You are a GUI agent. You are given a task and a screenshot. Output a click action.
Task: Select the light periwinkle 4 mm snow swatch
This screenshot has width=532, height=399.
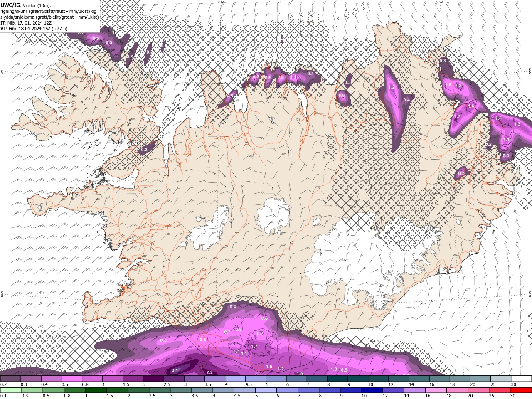coord(235,379)
